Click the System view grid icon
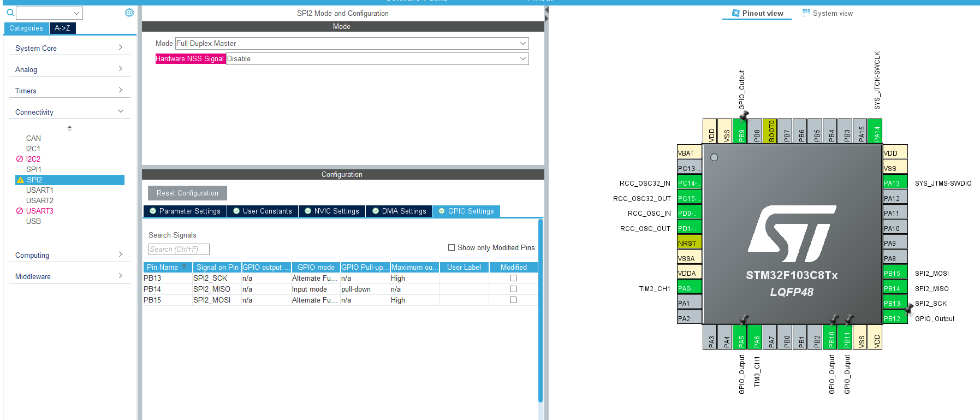Image resolution: width=980 pixels, height=420 pixels. click(806, 13)
